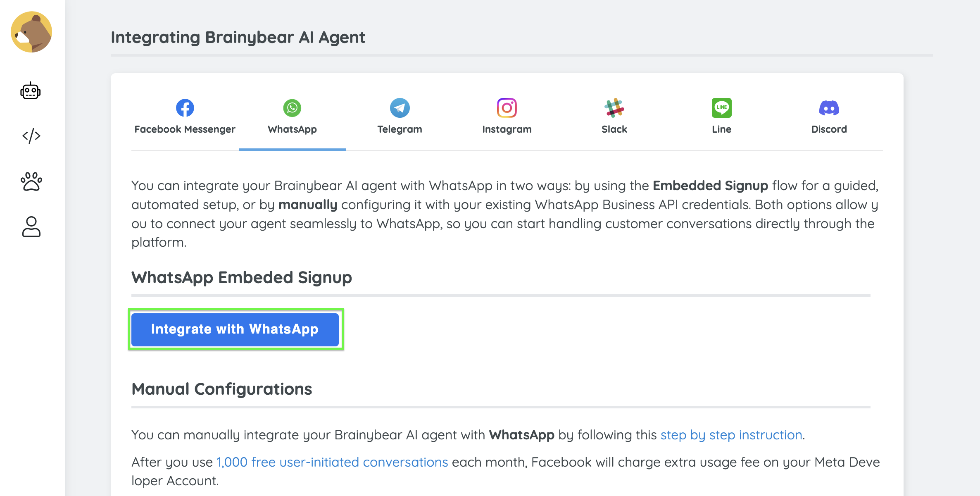Click the Telegram paper plane icon
Image resolution: width=980 pixels, height=496 pixels.
coord(400,108)
